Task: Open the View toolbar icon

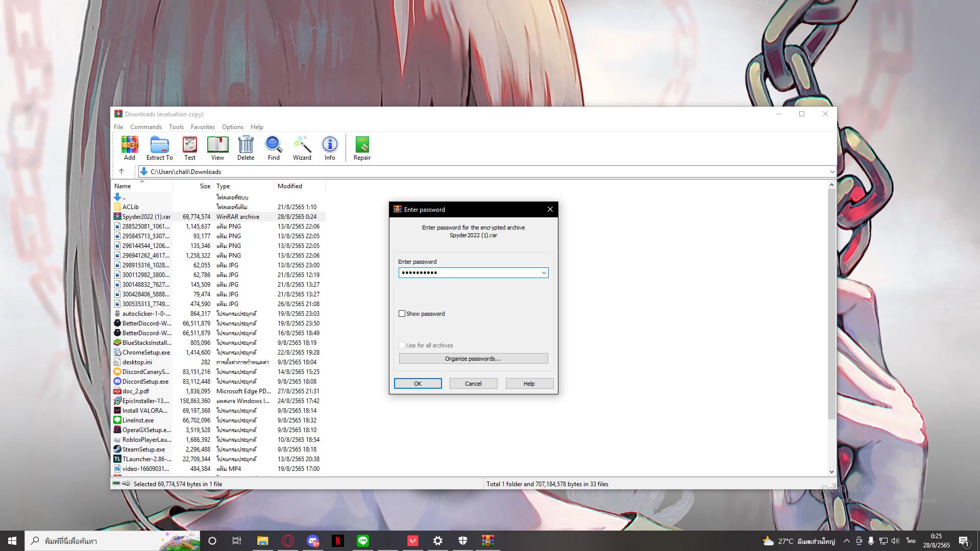Action: tap(217, 145)
